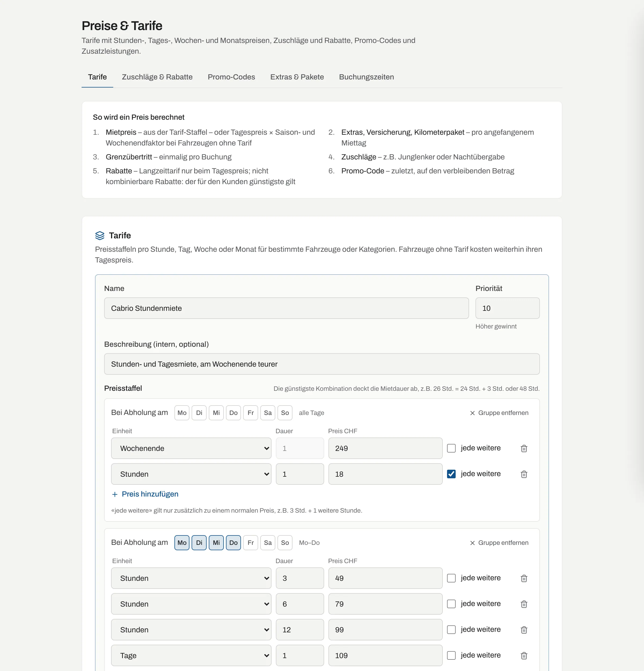Select Sa in the Mo–Do group
This screenshot has height=671, width=644.
(268, 543)
